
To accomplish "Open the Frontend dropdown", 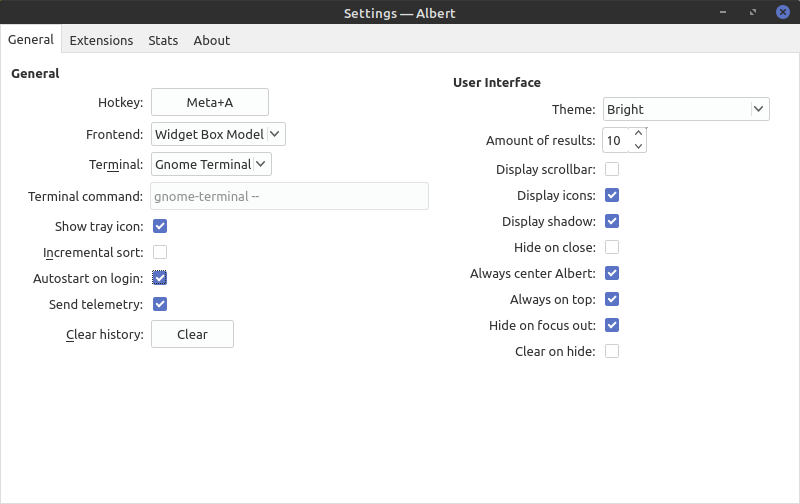I will [218, 134].
